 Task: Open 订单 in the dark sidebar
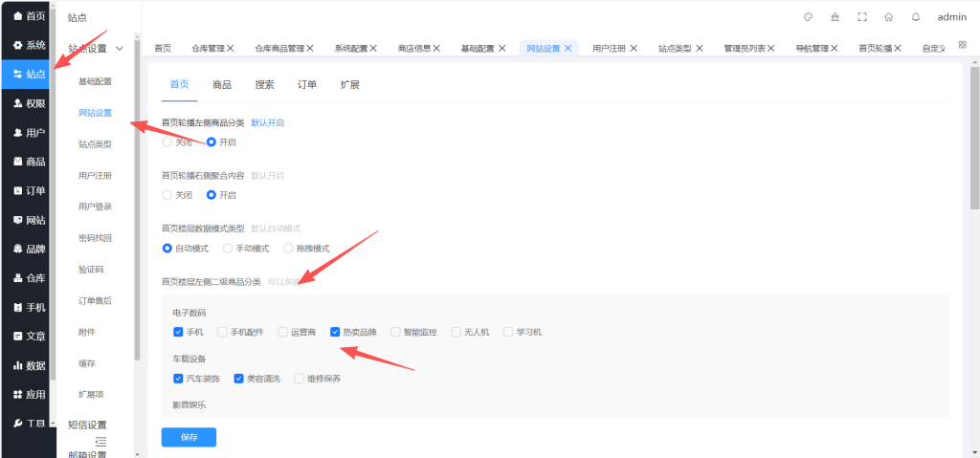click(29, 190)
